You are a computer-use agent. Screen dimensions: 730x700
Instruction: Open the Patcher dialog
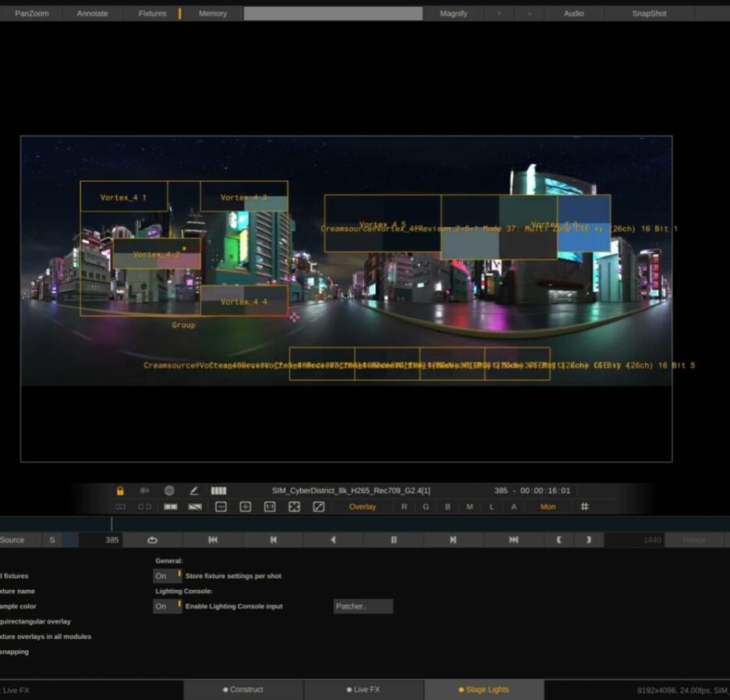(363, 606)
